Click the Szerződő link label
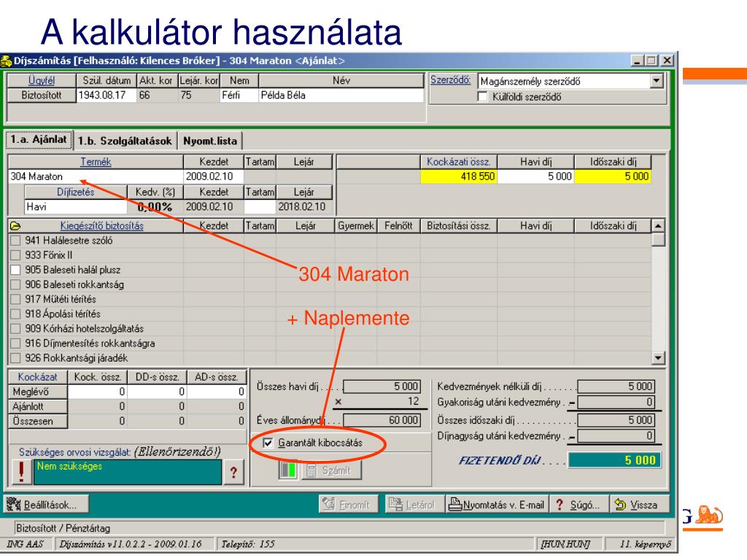 click(x=450, y=80)
